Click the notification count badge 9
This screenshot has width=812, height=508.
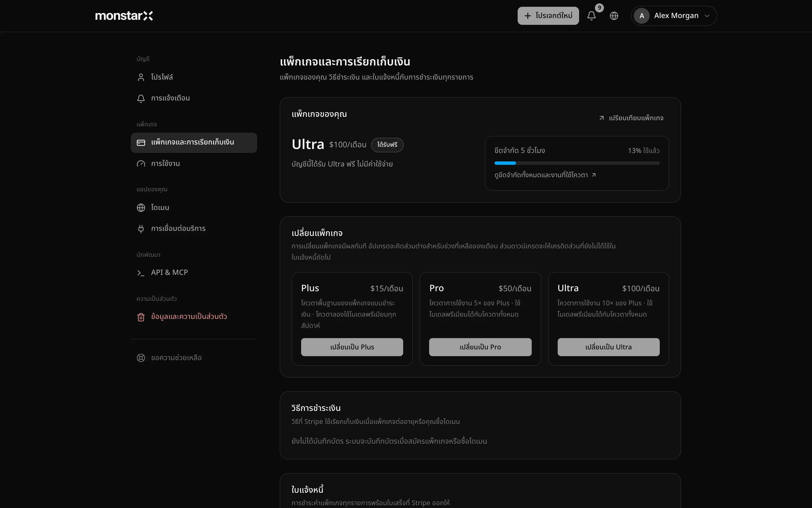pyautogui.click(x=599, y=8)
